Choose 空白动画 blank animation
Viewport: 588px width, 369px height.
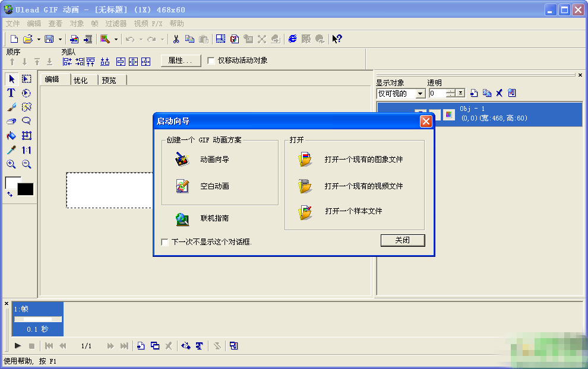(x=214, y=186)
